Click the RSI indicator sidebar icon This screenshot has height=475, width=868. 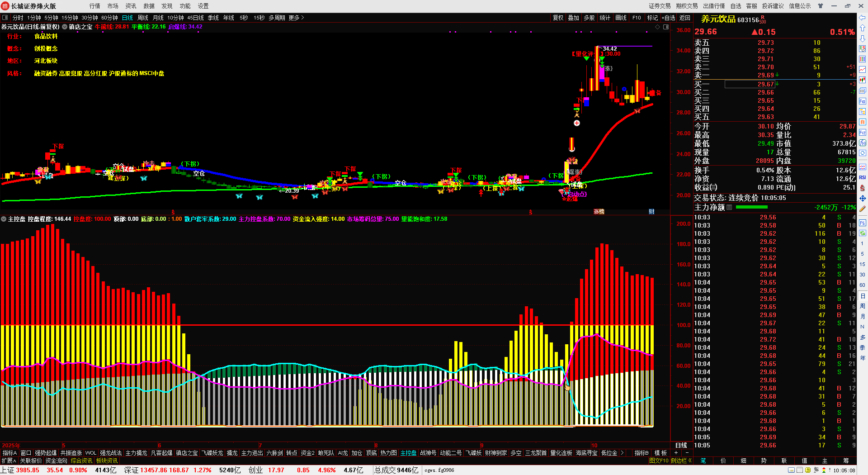point(863,177)
